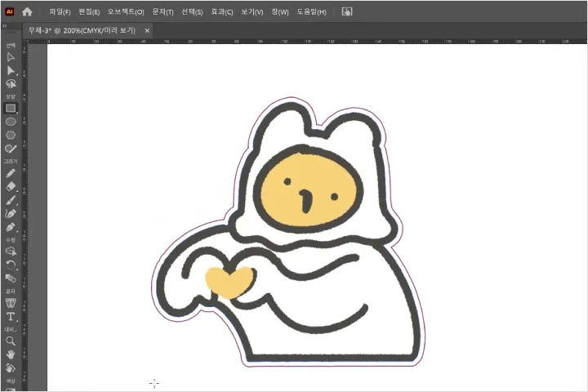Viewport: 588px width, 392px height.
Task: Click the touch workspace icon in menu bar
Action: (x=347, y=11)
